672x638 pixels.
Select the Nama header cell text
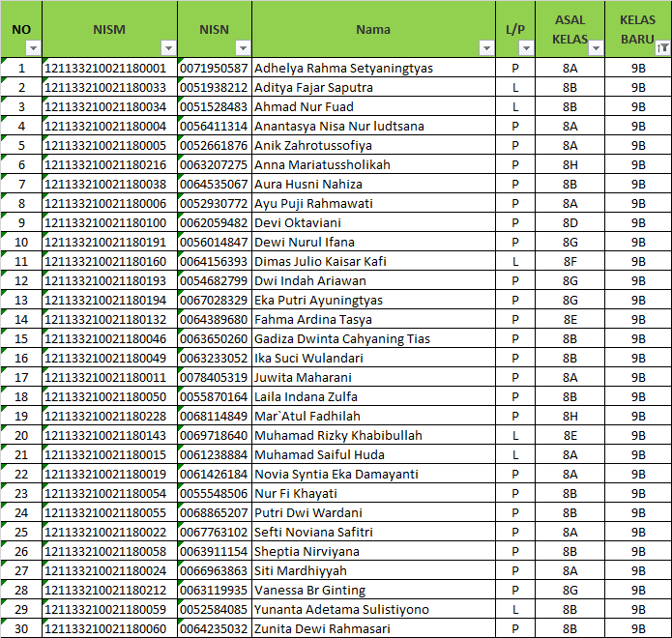coord(373,30)
